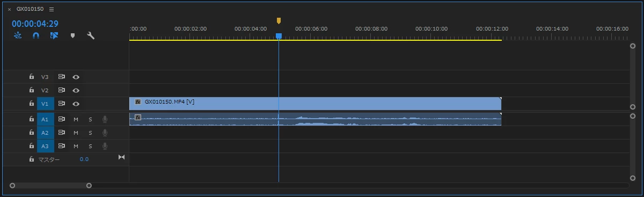The width and height of the screenshot is (644, 197).
Task: Add a marker with the marker icon
Action: [72, 36]
